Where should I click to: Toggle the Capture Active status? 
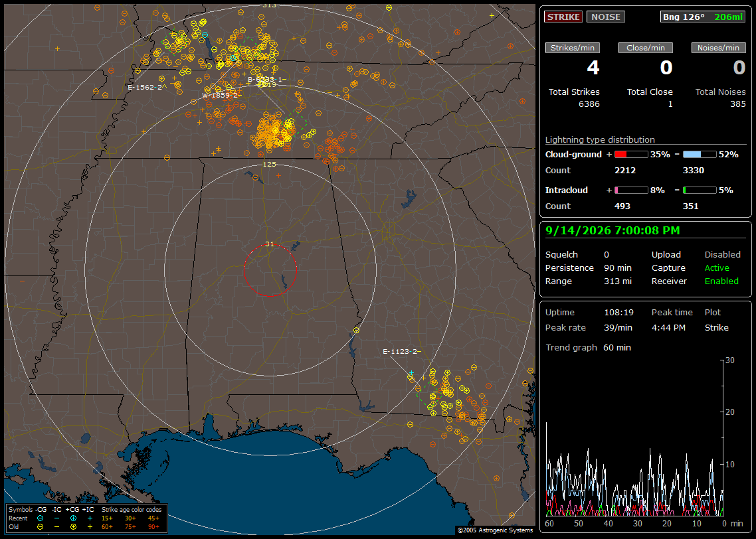(716, 268)
